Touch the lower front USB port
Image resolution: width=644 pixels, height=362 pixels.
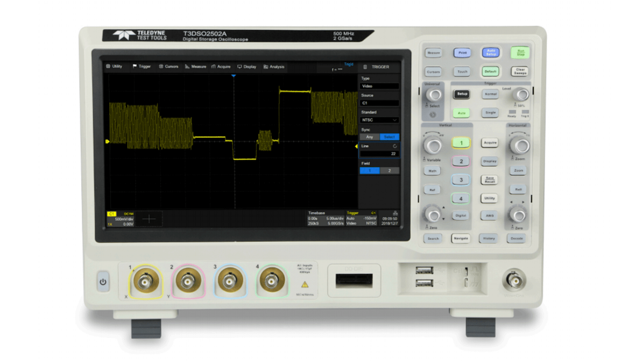pos(424,284)
